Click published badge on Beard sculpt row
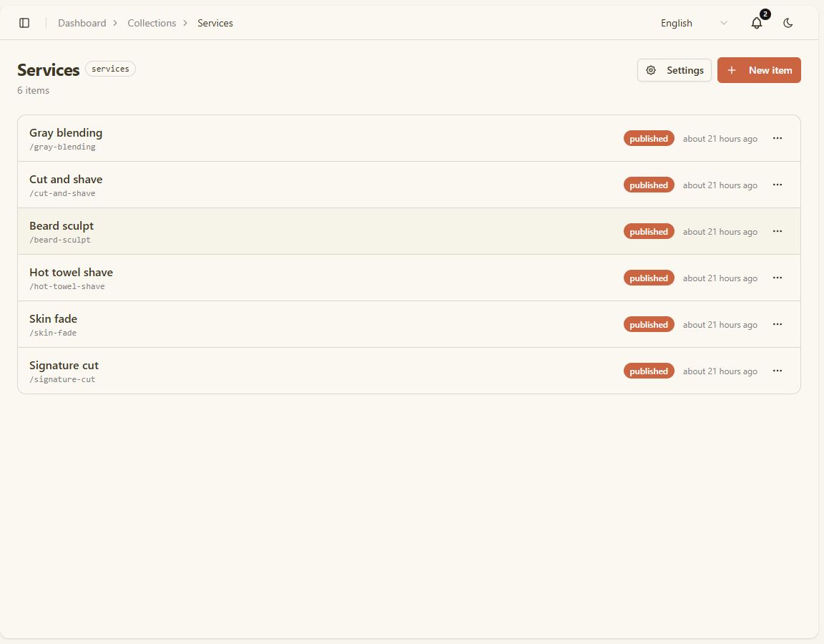The height and width of the screenshot is (644, 824). click(x=649, y=231)
